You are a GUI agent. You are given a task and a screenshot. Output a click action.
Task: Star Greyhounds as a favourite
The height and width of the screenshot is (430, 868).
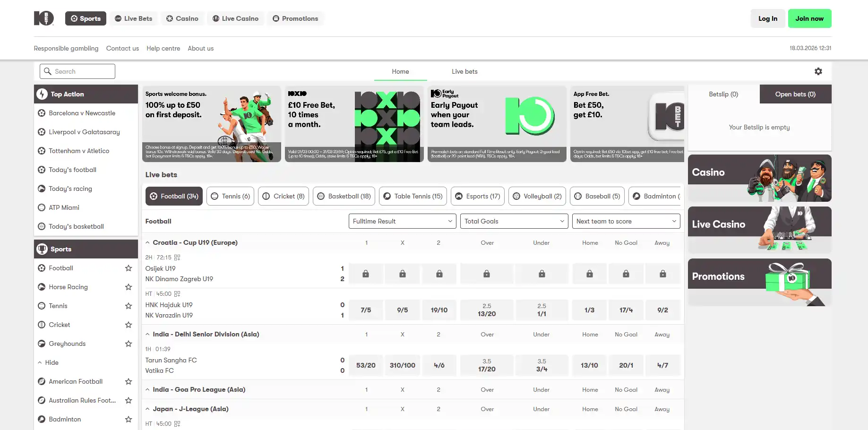129,344
